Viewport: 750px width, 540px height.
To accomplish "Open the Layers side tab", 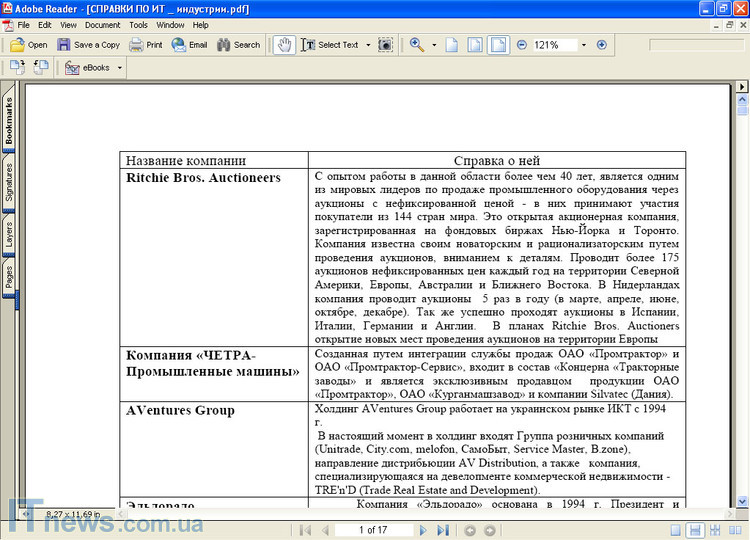I will coord(9,235).
